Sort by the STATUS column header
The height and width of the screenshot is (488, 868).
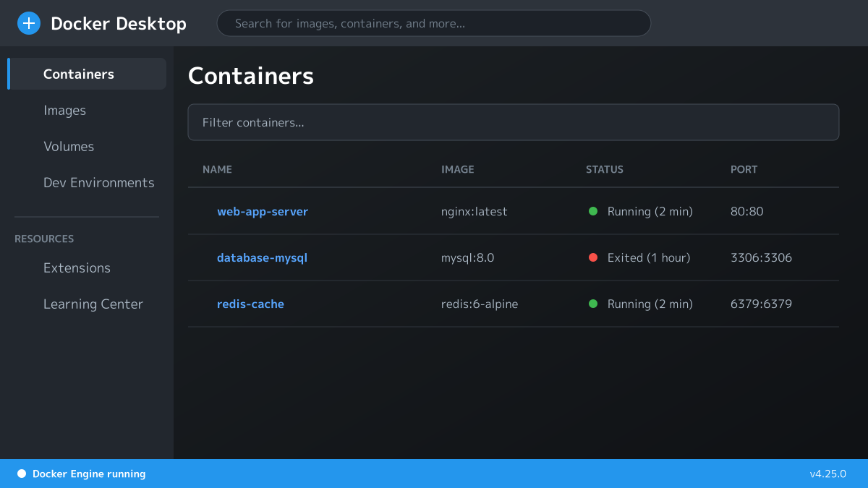click(x=605, y=169)
